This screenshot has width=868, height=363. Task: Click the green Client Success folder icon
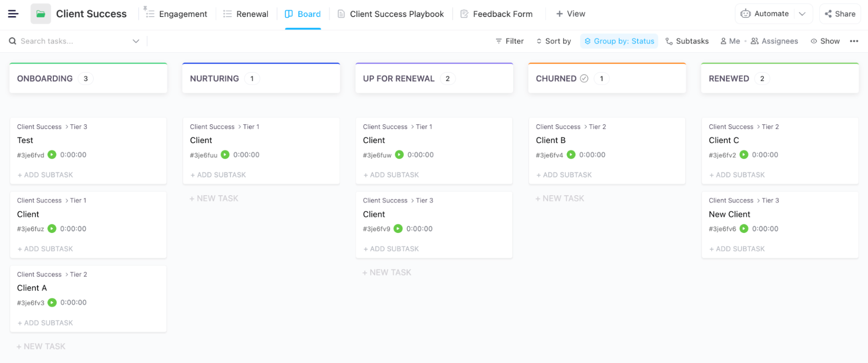click(x=40, y=14)
